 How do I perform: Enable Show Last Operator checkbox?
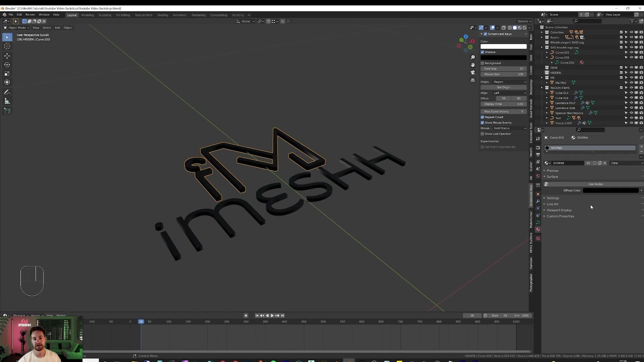(x=482, y=134)
